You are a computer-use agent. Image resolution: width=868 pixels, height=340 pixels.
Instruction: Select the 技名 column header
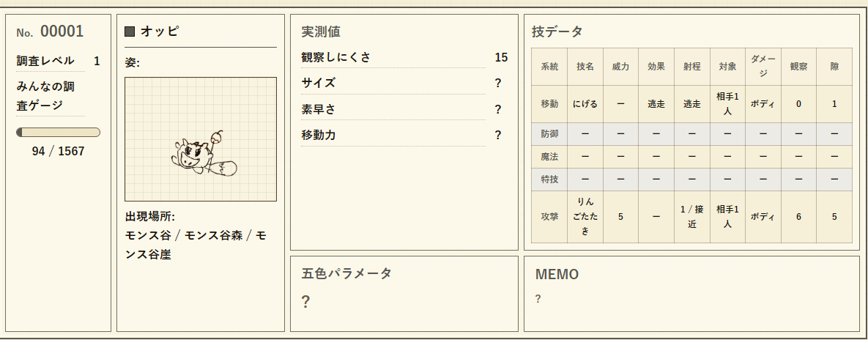tap(585, 67)
